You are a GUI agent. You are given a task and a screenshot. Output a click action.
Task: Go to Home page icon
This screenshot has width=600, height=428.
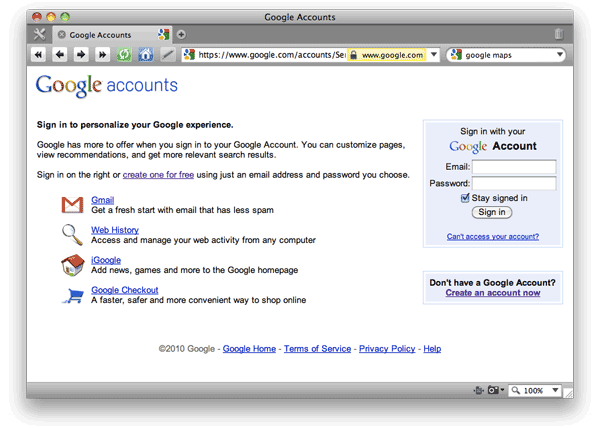pos(145,55)
